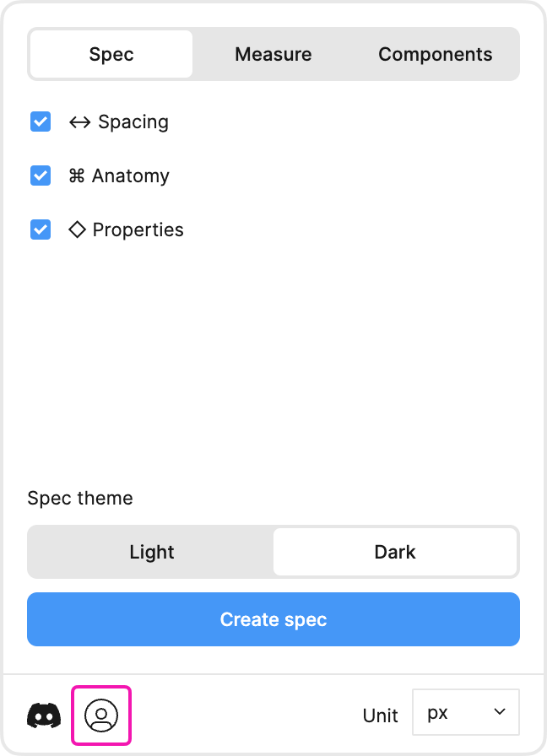Click the Create spec button
The width and height of the screenshot is (547, 756).
coord(273,619)
